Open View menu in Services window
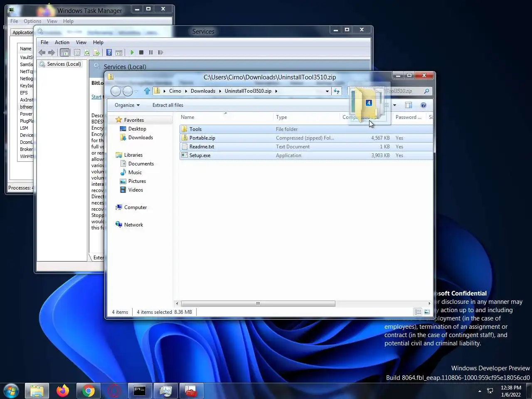 (x=81, y=42)
